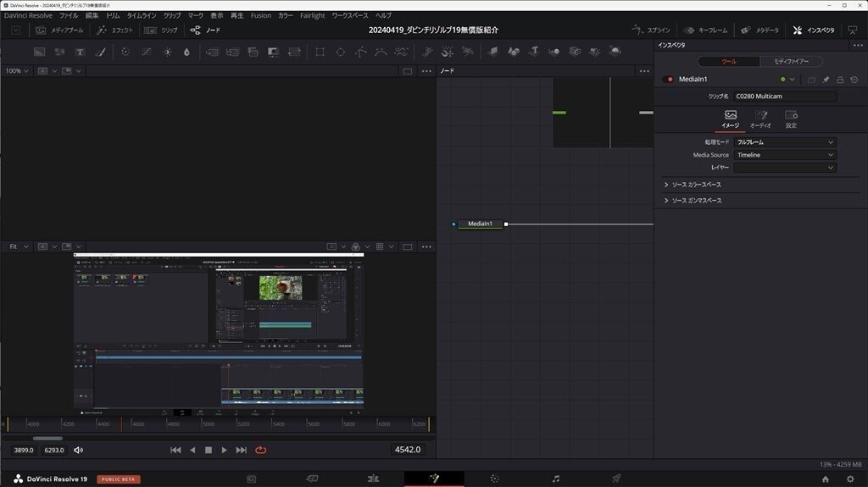868x487 pixels.
Task: Click time ruler at frame 5000
Action: tap(209, 424)
